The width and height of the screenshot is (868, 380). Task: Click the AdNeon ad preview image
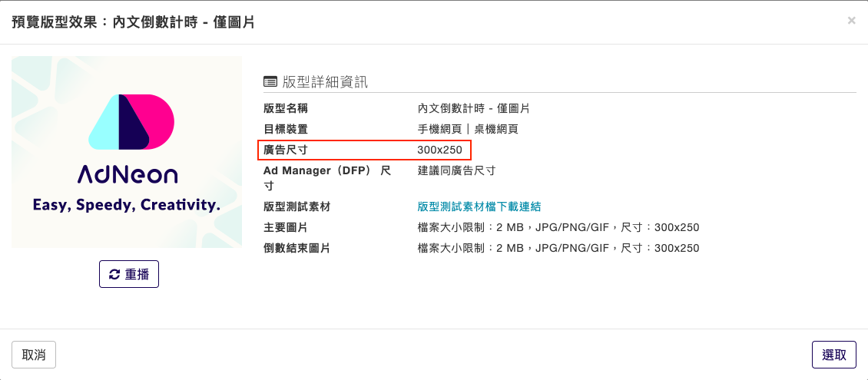(127, 152)
